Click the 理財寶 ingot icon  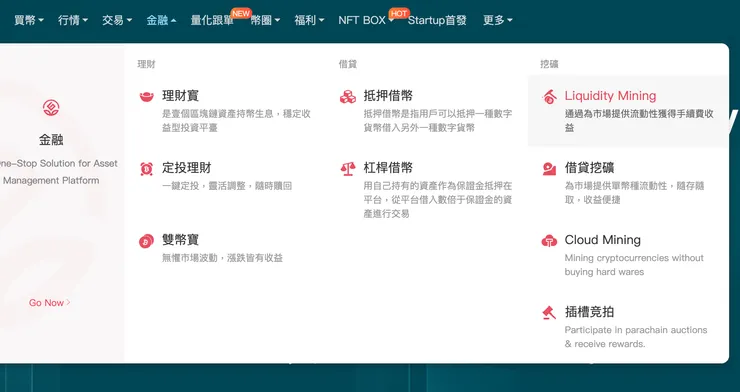point(146,97)
